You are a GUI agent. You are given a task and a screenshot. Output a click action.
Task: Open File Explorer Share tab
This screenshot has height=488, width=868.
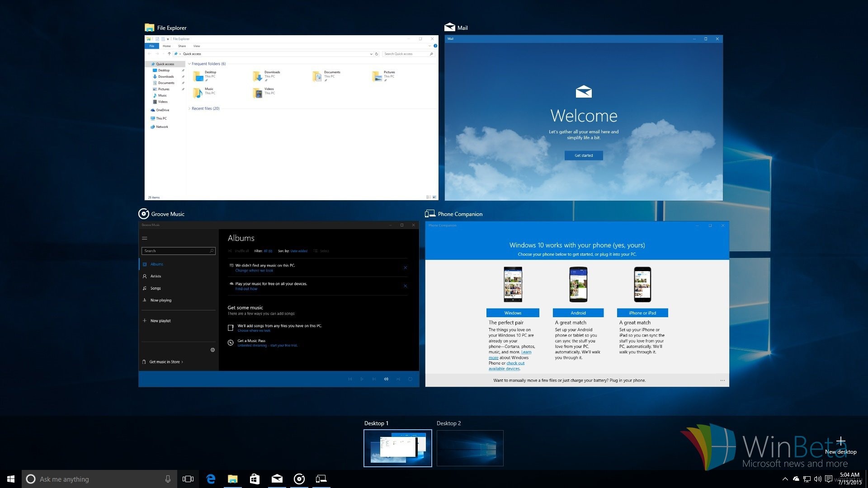click(x=182, y=46)
